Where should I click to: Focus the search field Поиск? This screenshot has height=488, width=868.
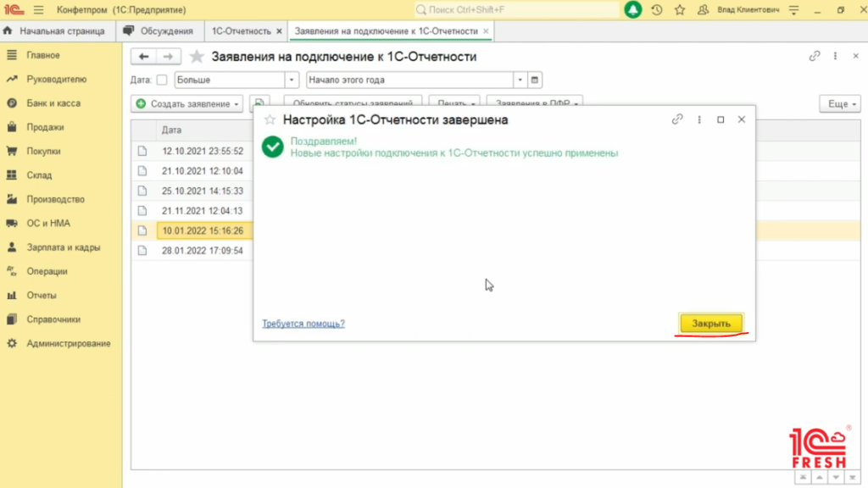click(516, 10)
